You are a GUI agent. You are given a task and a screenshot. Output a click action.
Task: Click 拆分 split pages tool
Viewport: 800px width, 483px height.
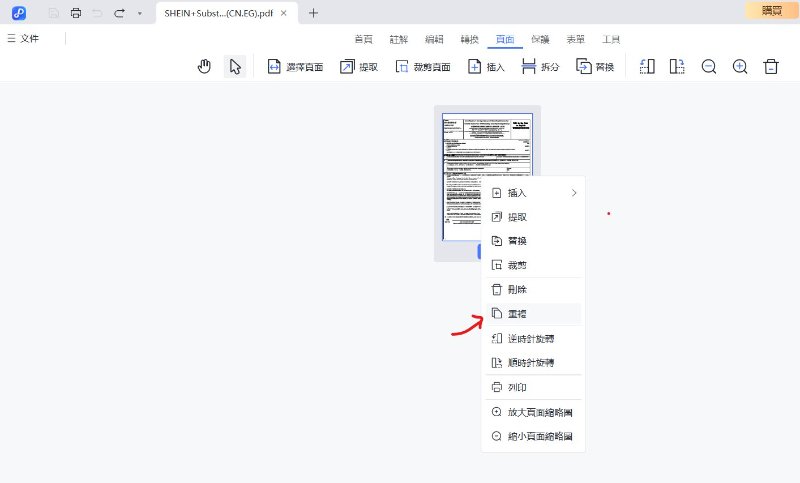click(x=540, y=66)
